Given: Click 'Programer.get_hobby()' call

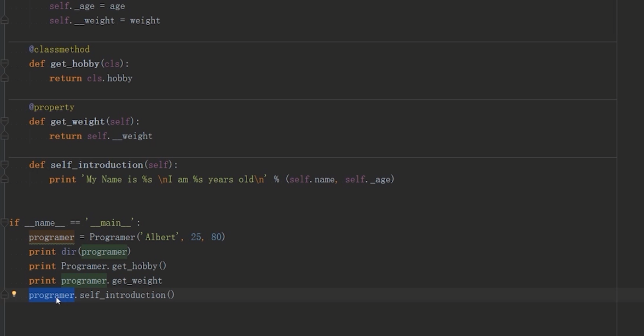Looking at the screenshot, I should [114, 266].
